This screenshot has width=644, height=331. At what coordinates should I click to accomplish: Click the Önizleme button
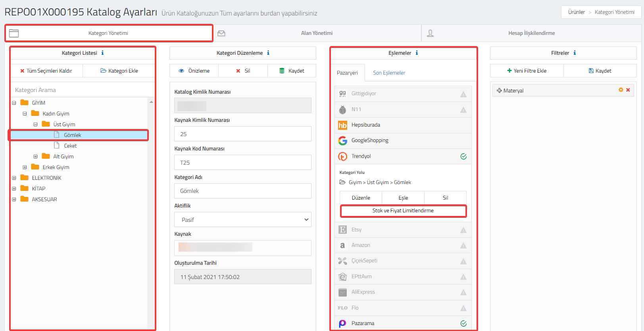pos(194,71)
